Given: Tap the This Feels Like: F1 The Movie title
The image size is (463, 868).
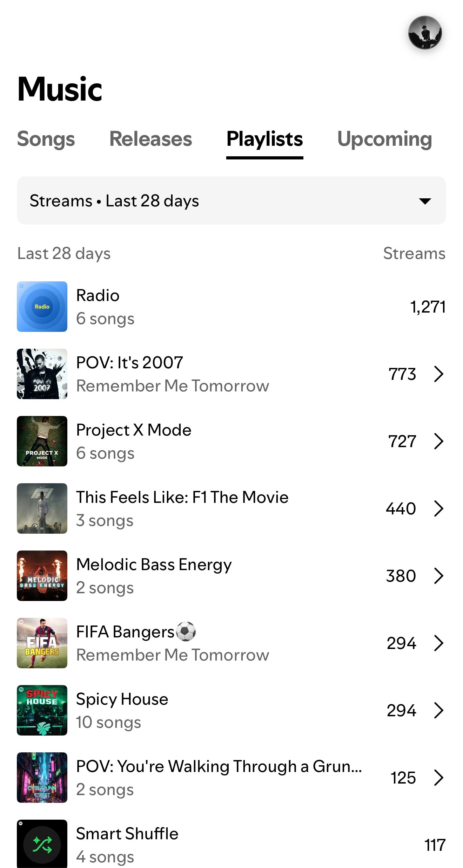Looking at the screenshot, I should 182,497.
